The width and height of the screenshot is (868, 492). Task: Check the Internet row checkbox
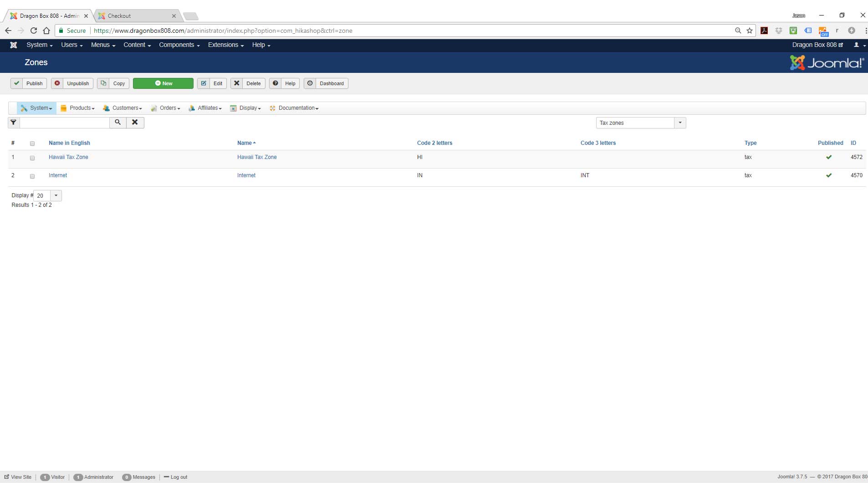32,176
